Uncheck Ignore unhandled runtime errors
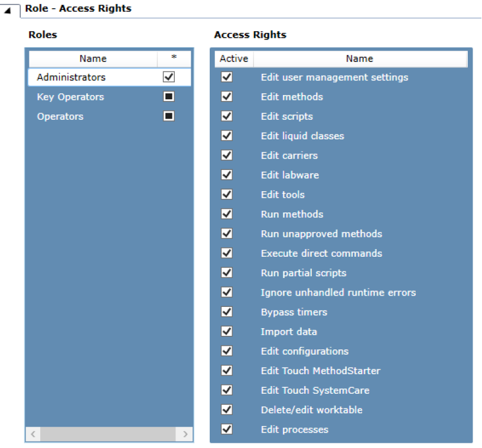This screenshot has width=482, height=448. (x=226, y=292)
